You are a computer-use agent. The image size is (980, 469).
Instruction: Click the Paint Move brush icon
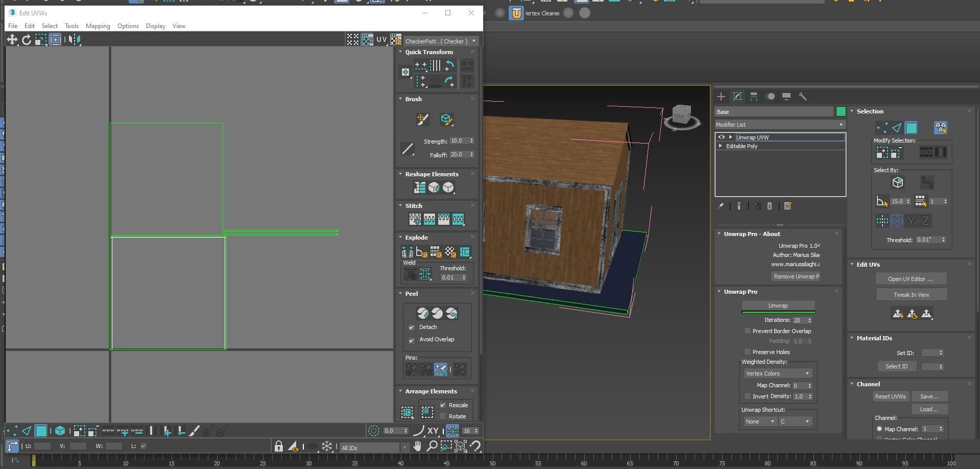[x=422, y=119]
